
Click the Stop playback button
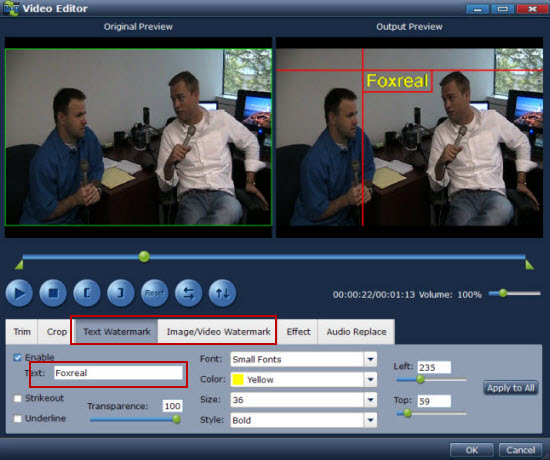(x=53, y=293)
